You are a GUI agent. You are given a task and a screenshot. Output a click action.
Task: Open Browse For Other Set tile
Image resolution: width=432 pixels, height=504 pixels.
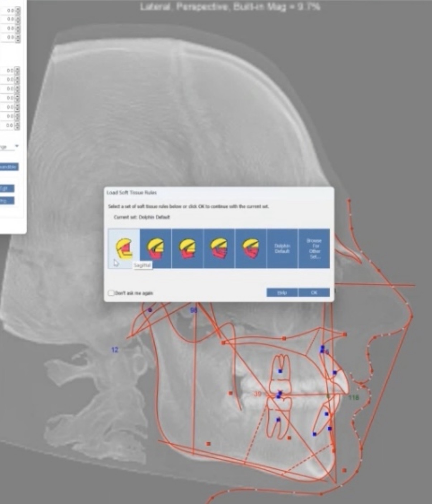[314, 248]
